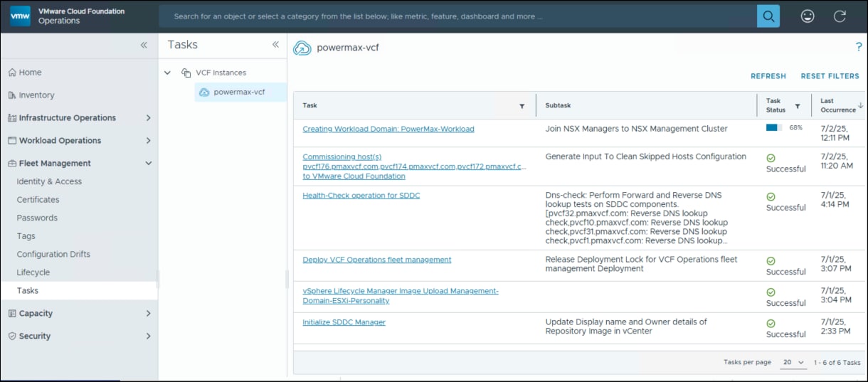The height and width of the screenshot is (382, 868).
Task: Collapse the Tasks tree panel
Action: [x=275, y=45]
